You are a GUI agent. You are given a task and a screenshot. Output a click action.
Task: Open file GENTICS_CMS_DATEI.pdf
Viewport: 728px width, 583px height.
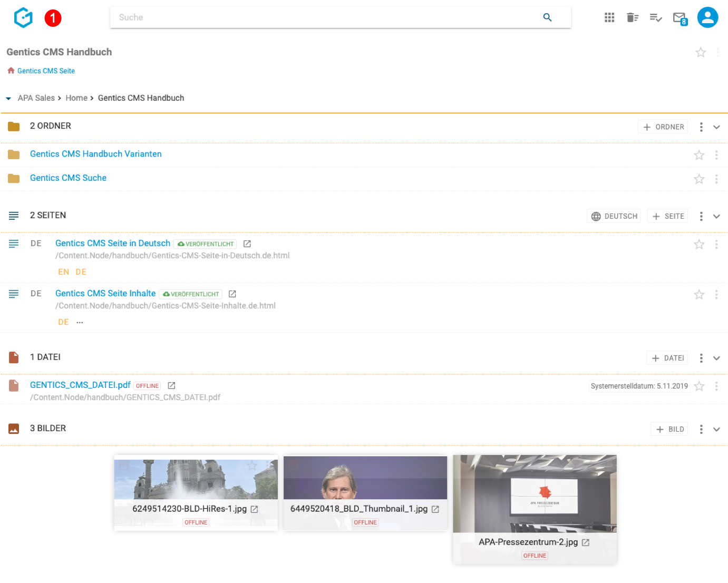pos(80,385)
